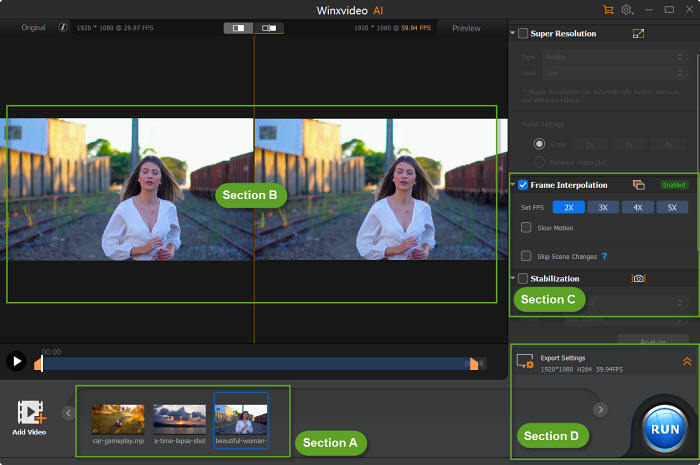
Task: Collapse the Frame Interpolation section arrow
Action: tap(512, 184)
